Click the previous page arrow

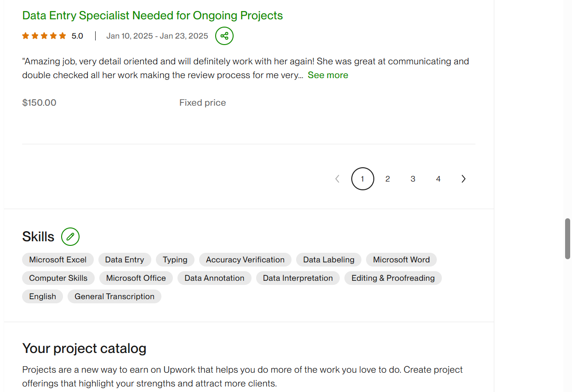[337, 179]
